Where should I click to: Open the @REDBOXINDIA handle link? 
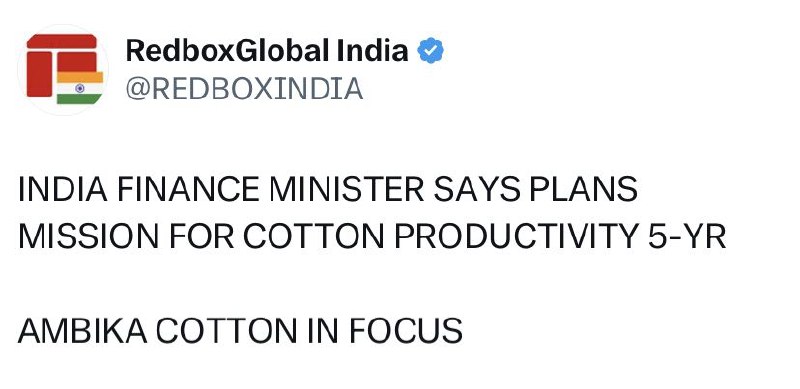pyautogui.click(x=244, y=89)
